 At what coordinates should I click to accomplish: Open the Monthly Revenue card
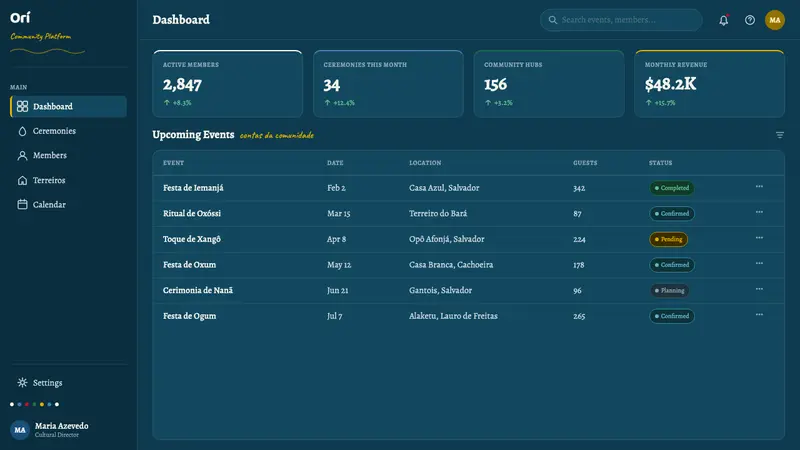click(709, 84)
